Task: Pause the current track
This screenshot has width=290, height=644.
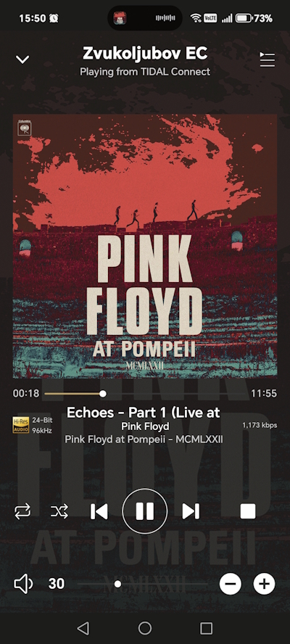Action: point(144,511)
